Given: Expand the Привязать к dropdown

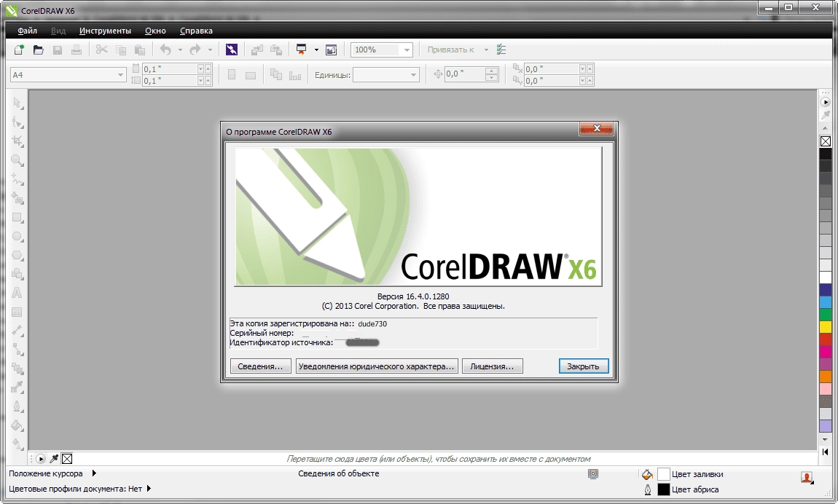Looking at the screenshot, I should tap(486, 50).
